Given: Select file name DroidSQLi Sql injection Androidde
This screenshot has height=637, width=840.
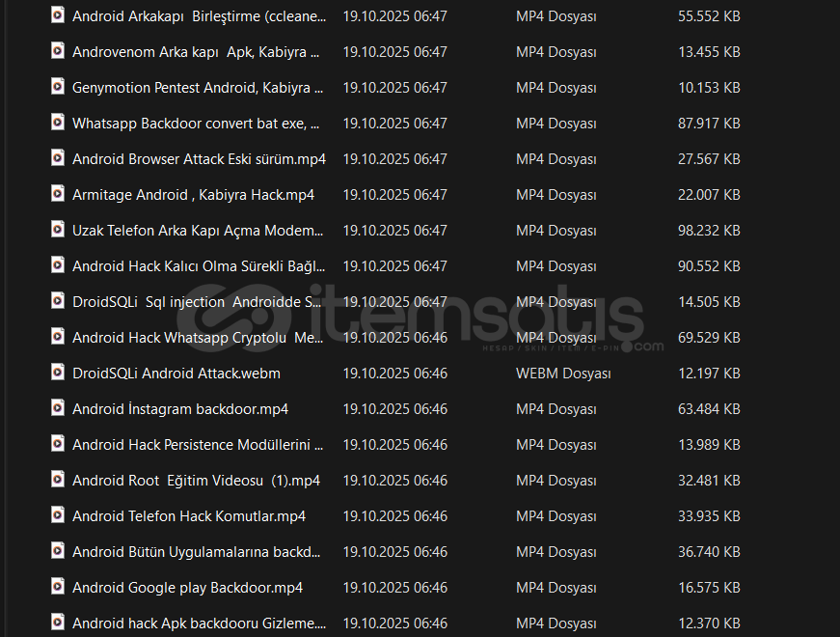Looking at the screenshot, I should [197, 302].
